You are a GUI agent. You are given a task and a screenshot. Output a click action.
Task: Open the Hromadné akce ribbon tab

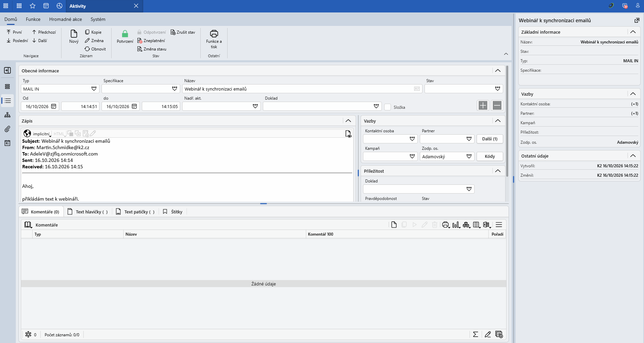66,19
